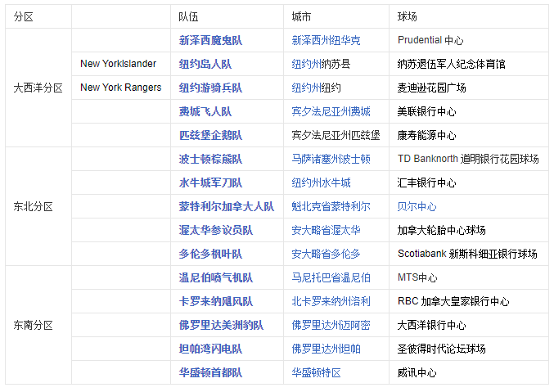The width and height of the screenshot is (554, 392).
Task: Select the 大西洋银行中心 arena cell
Action: pos(469,325)
